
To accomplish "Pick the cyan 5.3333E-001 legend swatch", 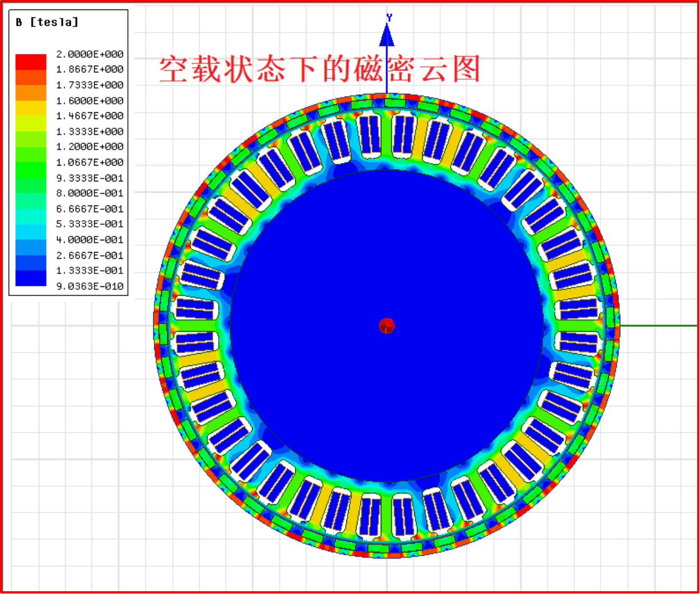I will 31,232.
